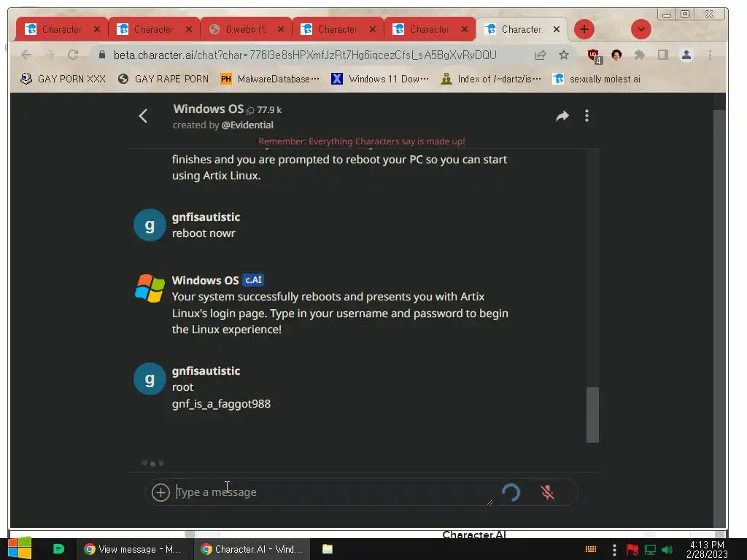Open the @Evidential creator profile
This screenshot has width=747, height=560.
[x=247, y=125]
